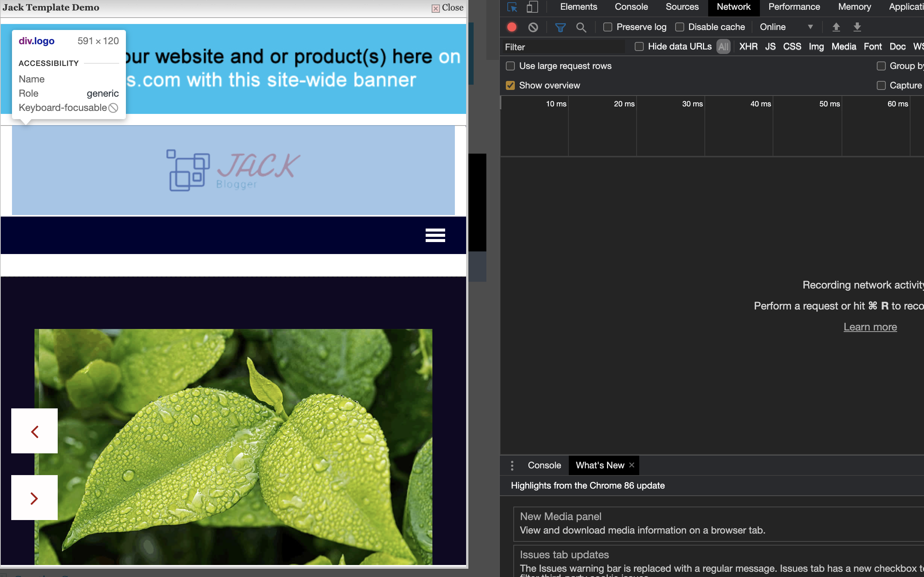Screen dimensions: 924x577
Task: Check the Disable cache option
Action: (679, 27)
